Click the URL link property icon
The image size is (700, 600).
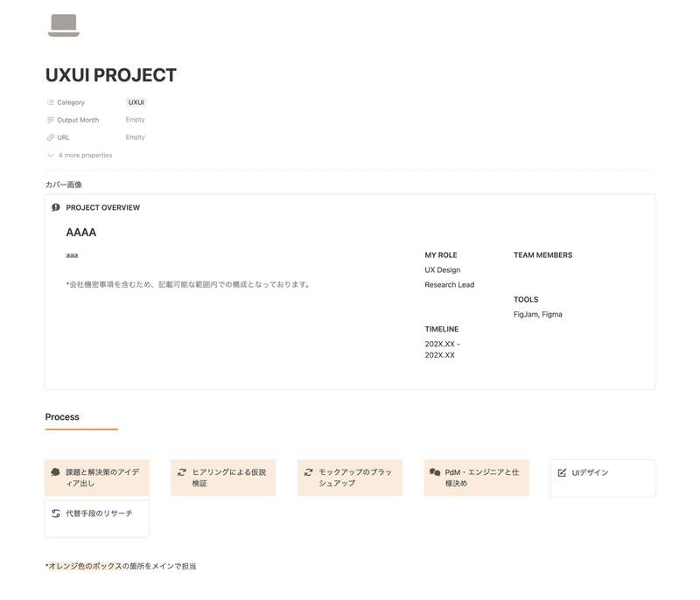click(x=51, y=137)
